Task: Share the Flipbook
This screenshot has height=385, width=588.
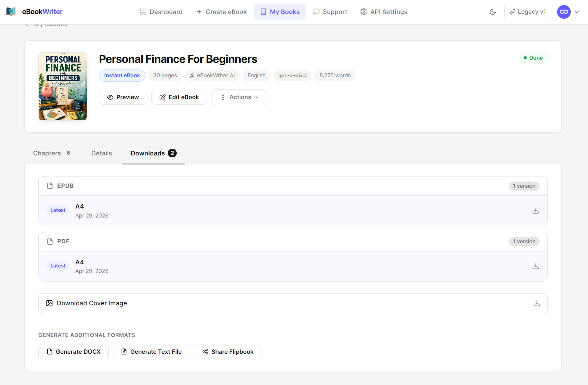Action: click(x=228, y=351)
